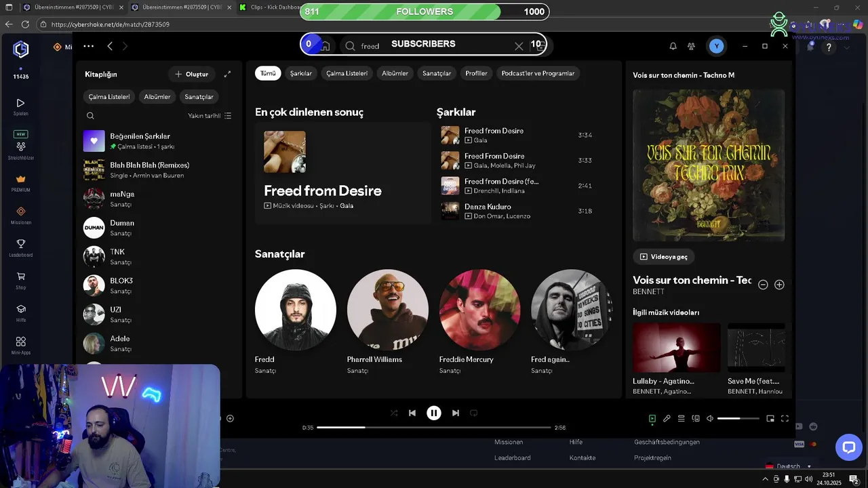This screenshot has height=488, width=868.
Task: Open top result Freed from Desire card
Action: coord(342,173)
